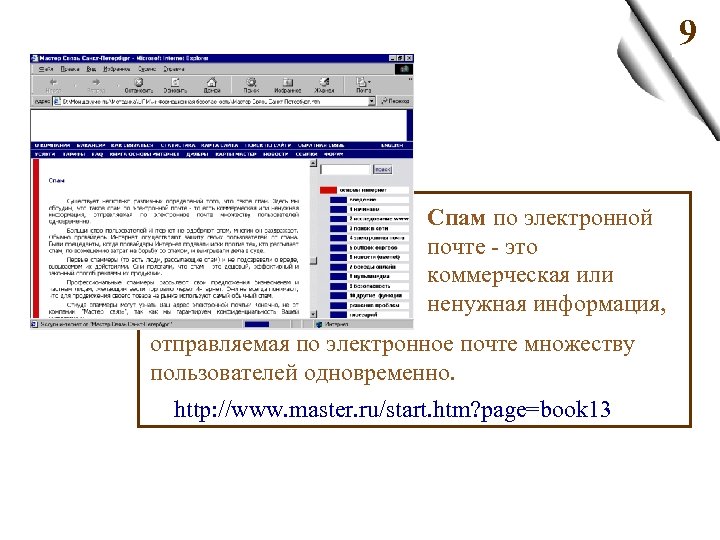Click the СТАТИСТИКА navigation link
This screenshot has height=540, width=720.
[x=178, y=146]
